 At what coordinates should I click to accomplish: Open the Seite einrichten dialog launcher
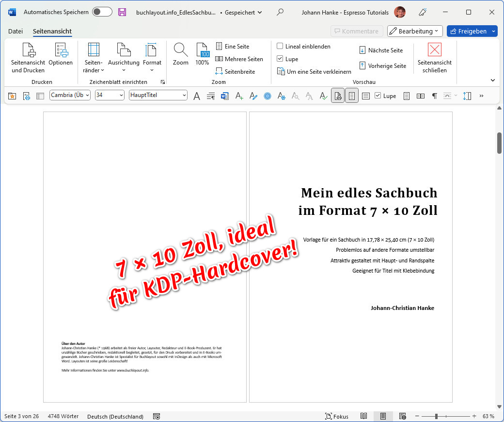pos(163,82)
